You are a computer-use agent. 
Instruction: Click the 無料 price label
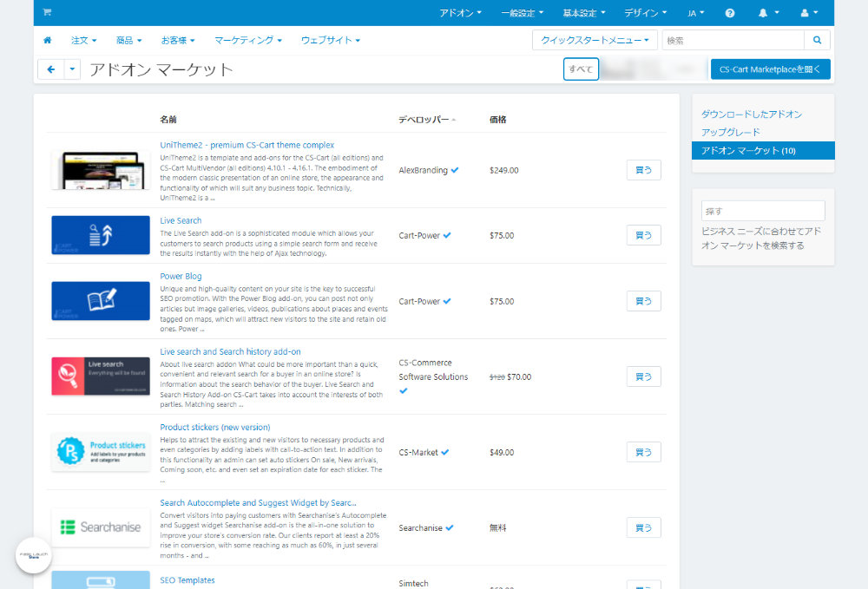point(497,527)
